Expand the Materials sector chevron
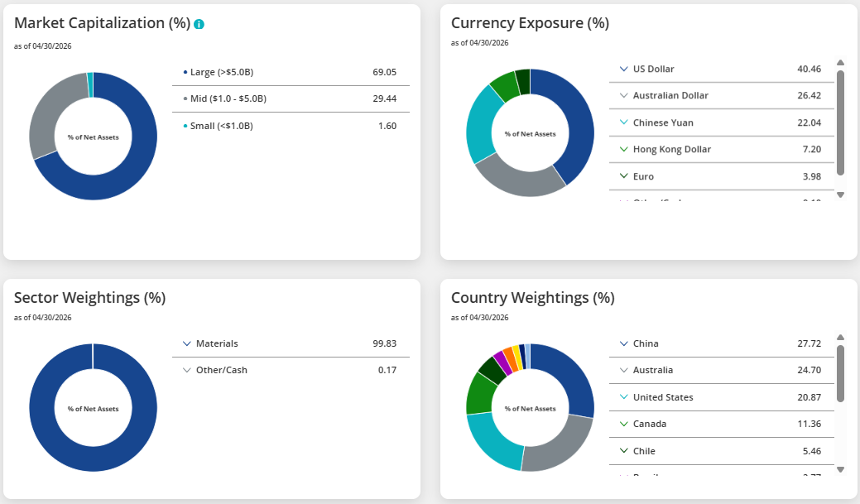This screenshot has width=860, height=504. coord(186,343)
